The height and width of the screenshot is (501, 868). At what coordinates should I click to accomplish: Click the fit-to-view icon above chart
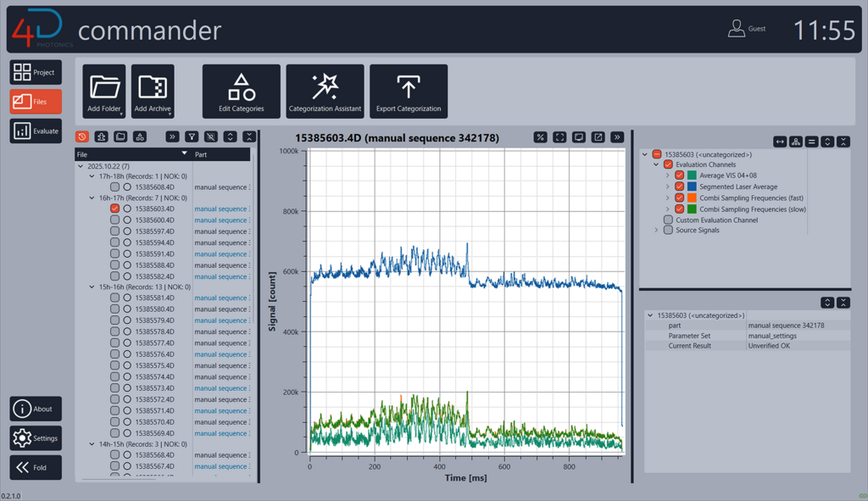[x=559, y=137]
